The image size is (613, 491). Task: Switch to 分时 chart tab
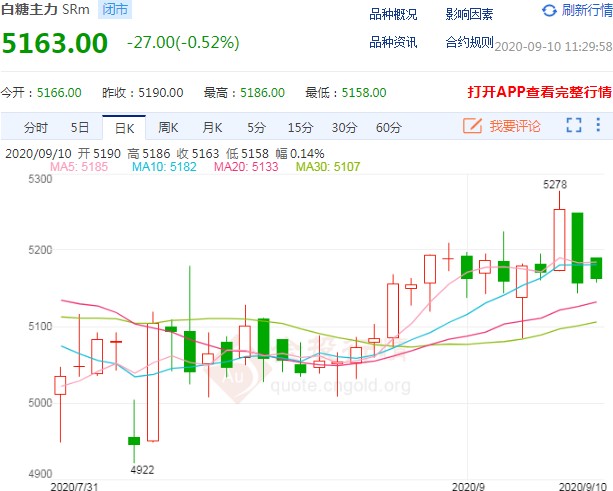(35, 127)
